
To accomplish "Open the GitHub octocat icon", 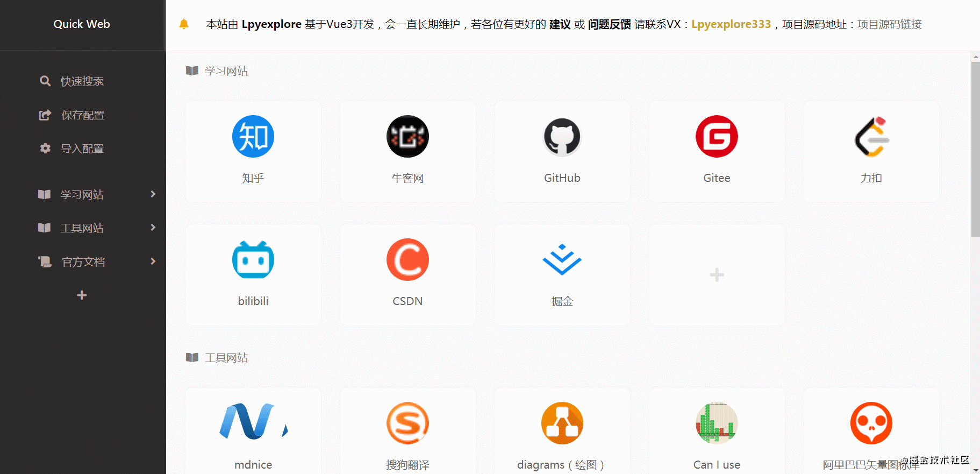I will click(x=562, y=137).
